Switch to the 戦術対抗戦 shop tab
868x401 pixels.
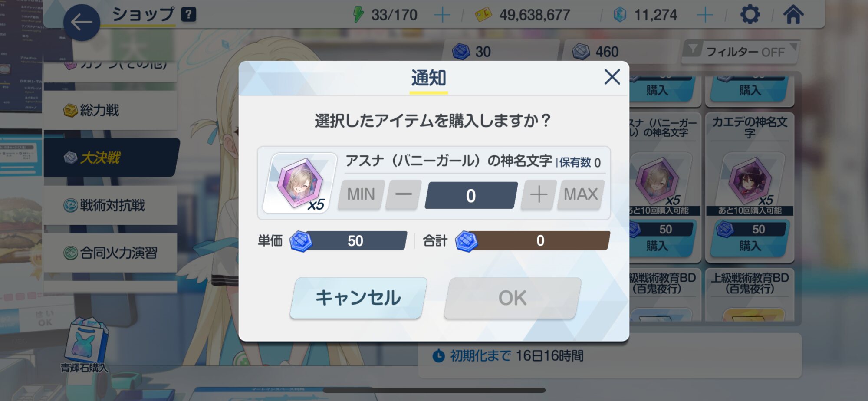(x=110, y=205)
